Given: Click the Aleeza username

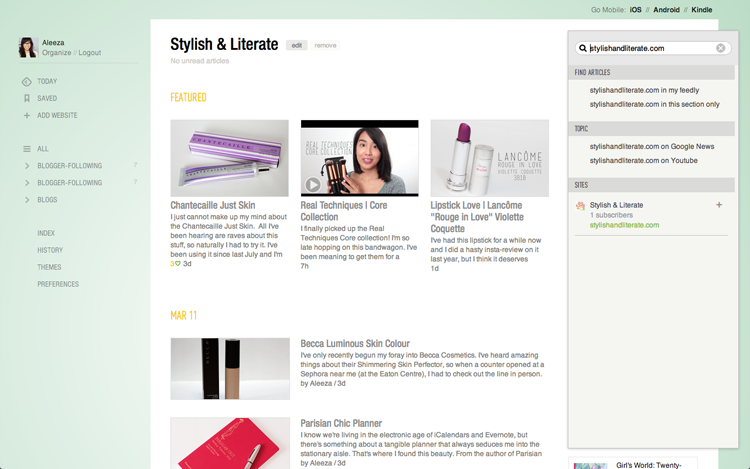Looking at the screenshot, I should point(53,43).
